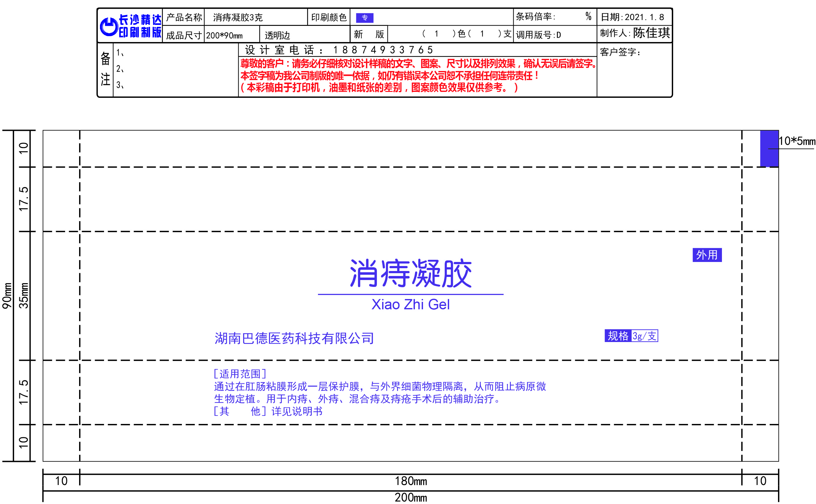The height and width of the screenshot is (504, 816).
Task: Select the 200mm total width label
Action: [411, 497]
